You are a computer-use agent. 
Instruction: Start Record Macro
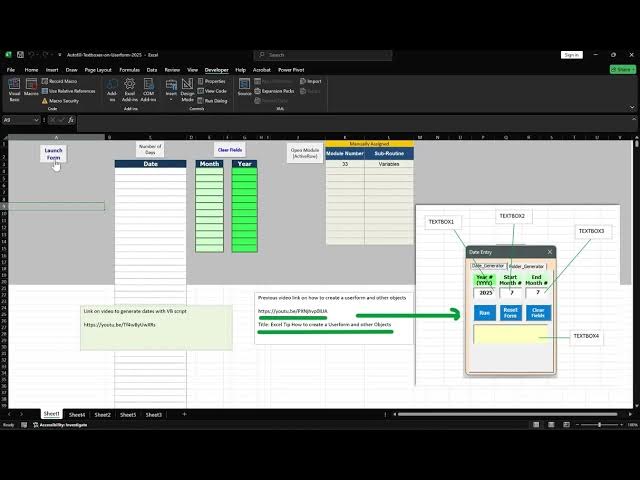tap(60, 81)
